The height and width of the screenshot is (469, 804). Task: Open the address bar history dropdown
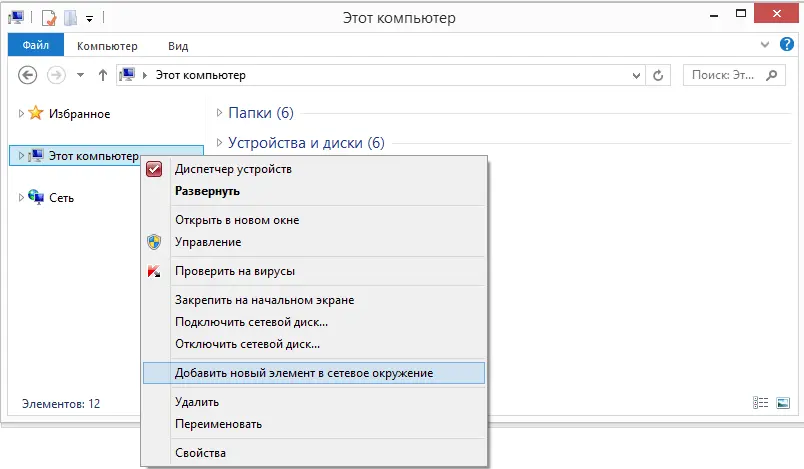[636, 75]
